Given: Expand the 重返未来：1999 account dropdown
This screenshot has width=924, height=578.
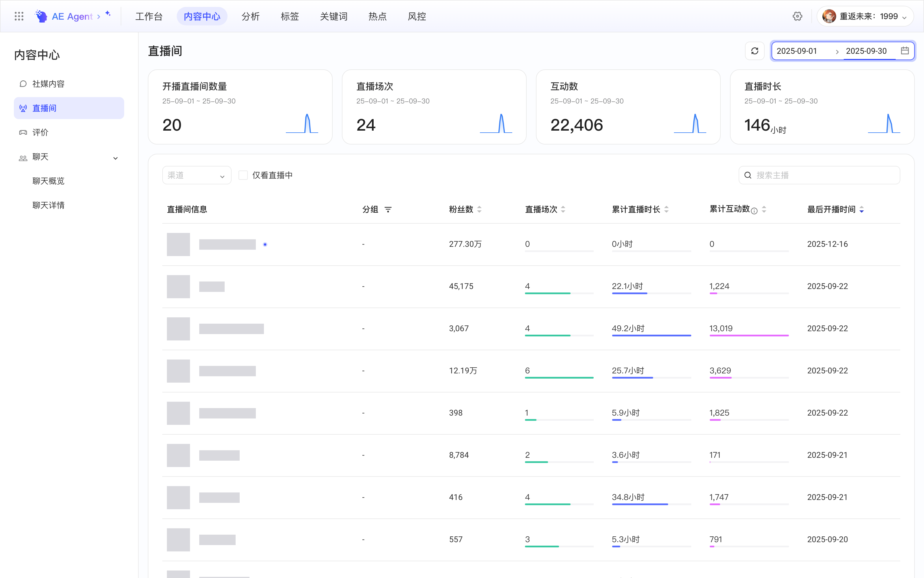Looking at the screenshot, I should (865, 16).
